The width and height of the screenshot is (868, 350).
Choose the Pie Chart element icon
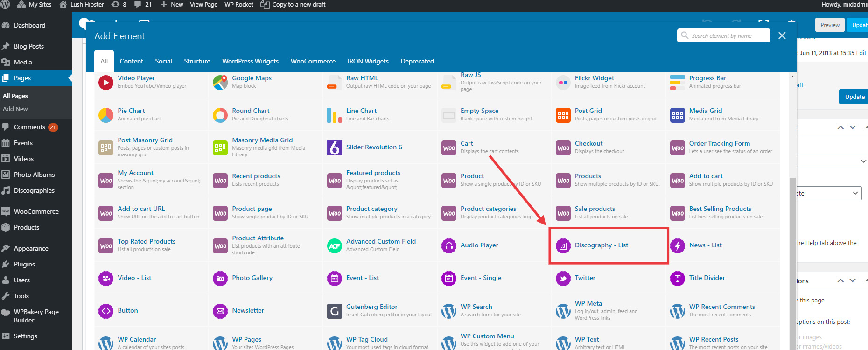[x=106, y=115]
